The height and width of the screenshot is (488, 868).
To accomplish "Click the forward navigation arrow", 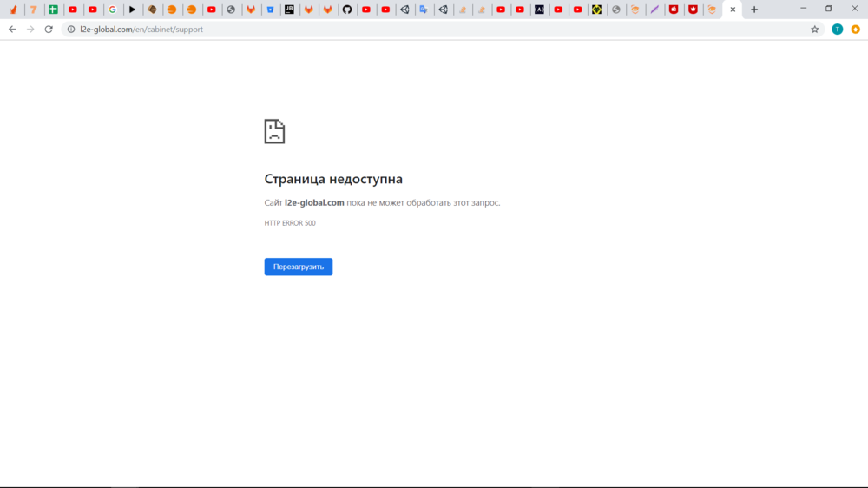I will point(30,30).
